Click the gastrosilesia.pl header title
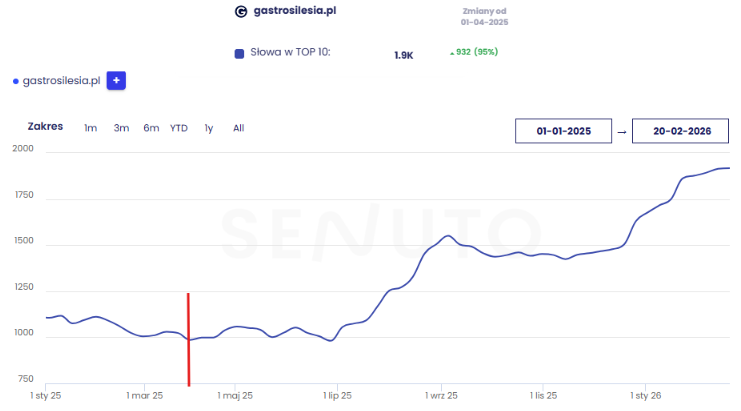 click(295, 11)
